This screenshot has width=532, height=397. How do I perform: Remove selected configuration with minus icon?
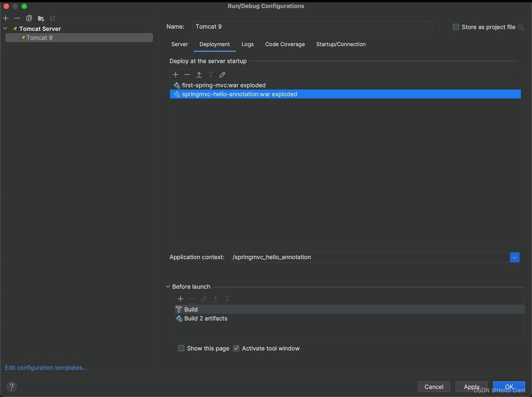pyautogui.click(x=17, y=18)
